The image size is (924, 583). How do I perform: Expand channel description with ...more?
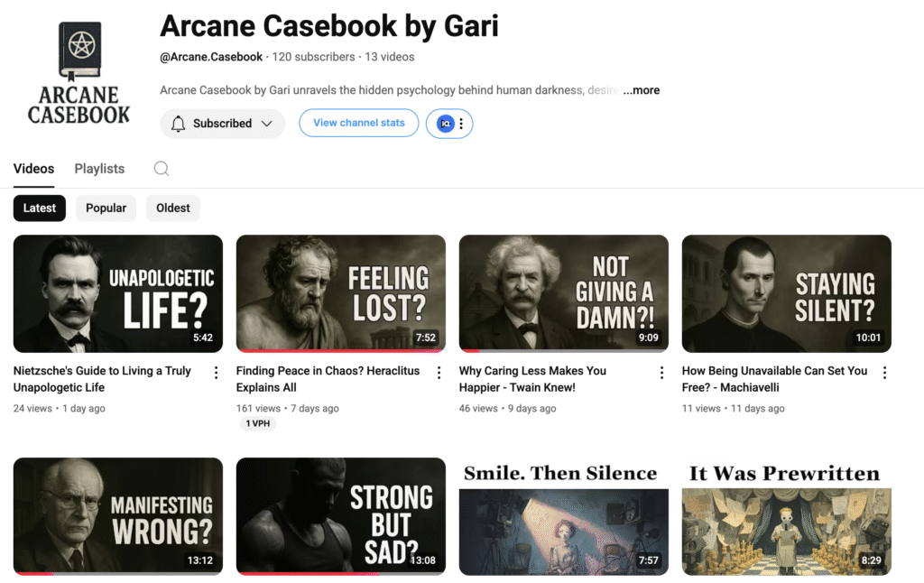(642, 90)
